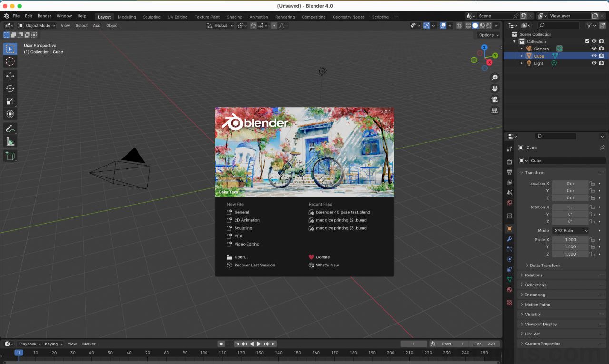Toggle snapping magnet in header

coord(254,26)
